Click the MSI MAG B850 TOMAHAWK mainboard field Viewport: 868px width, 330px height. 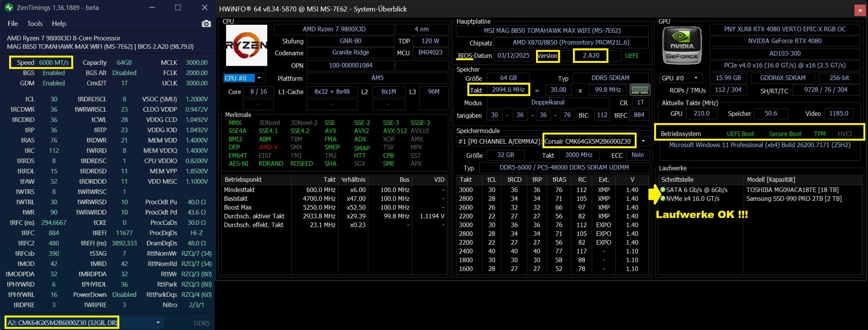552,30
